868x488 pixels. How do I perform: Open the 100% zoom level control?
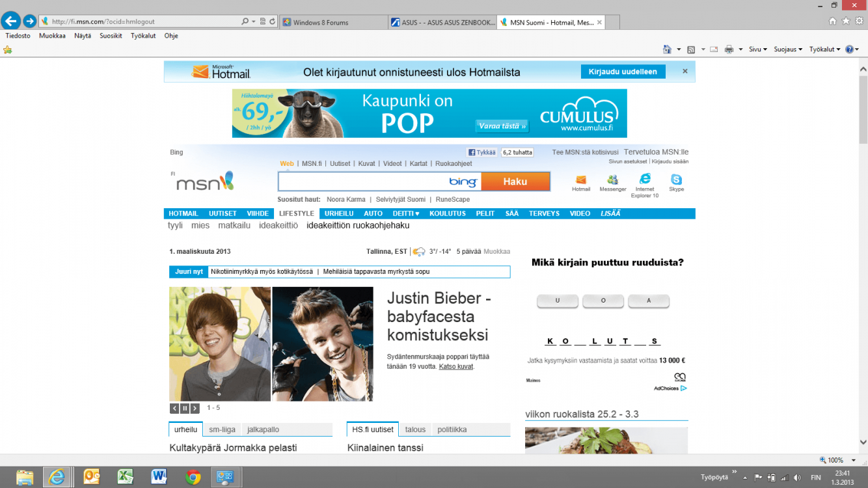[x=835, y=460]
